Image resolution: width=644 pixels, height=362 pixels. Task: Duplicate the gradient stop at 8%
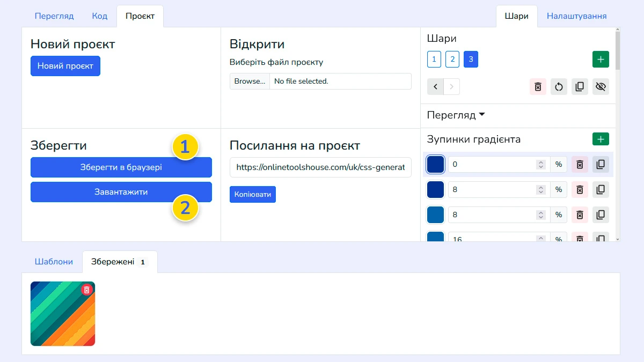pos(601,189)
